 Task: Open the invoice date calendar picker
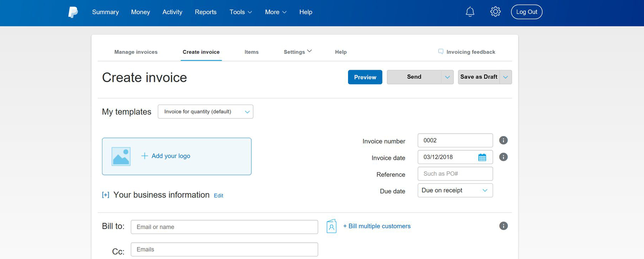[x=482, y=157]
